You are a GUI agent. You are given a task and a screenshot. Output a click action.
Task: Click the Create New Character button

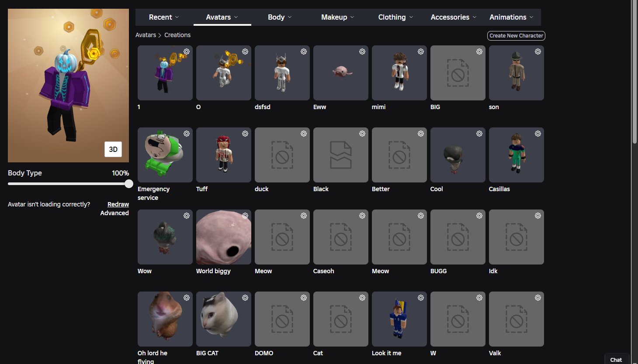tap(516, 36)
